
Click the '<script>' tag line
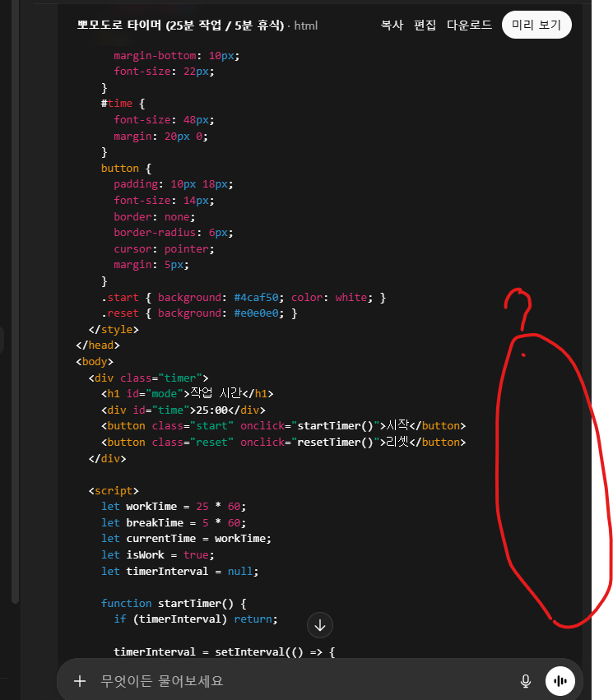[114, 490]
